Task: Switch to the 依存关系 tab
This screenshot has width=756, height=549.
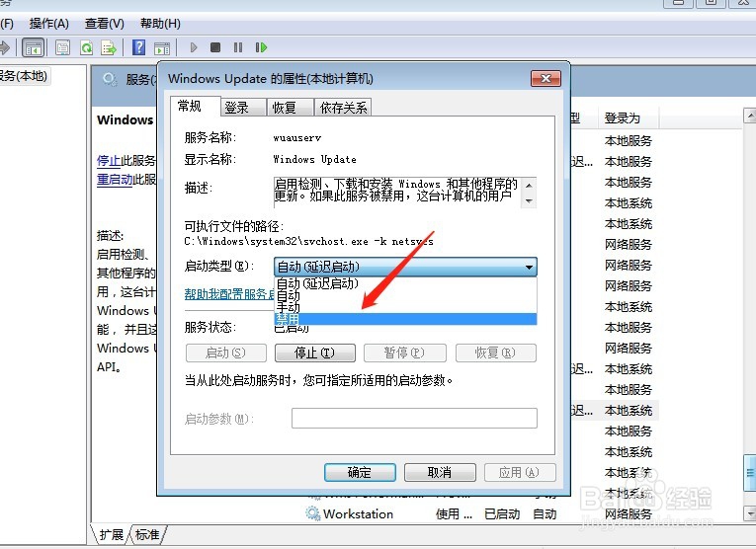Action: pos(343,108)
